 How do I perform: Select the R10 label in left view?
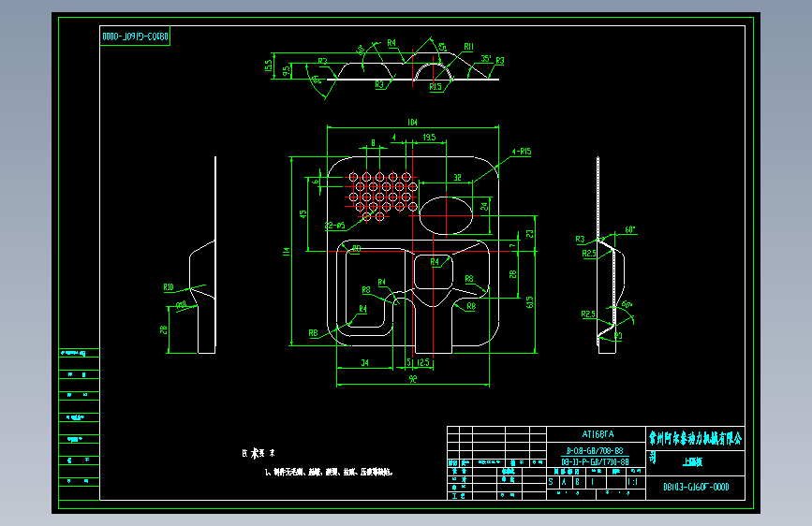click(169, 287)
